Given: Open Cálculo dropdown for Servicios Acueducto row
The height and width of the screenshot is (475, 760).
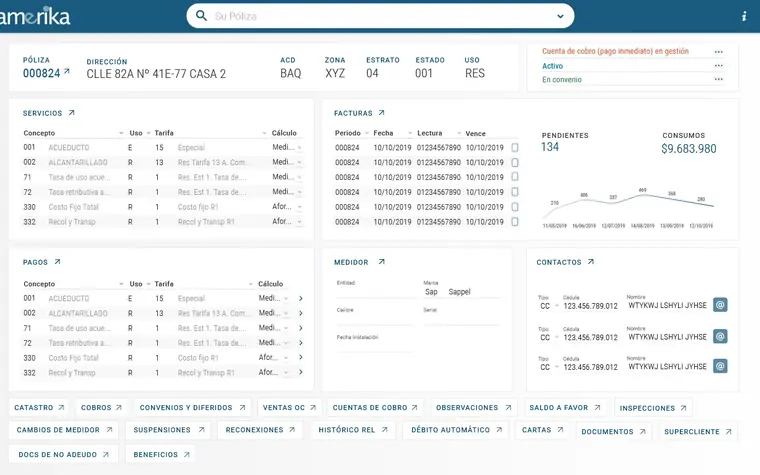Looking at the screenshot, I should (300, 148).
